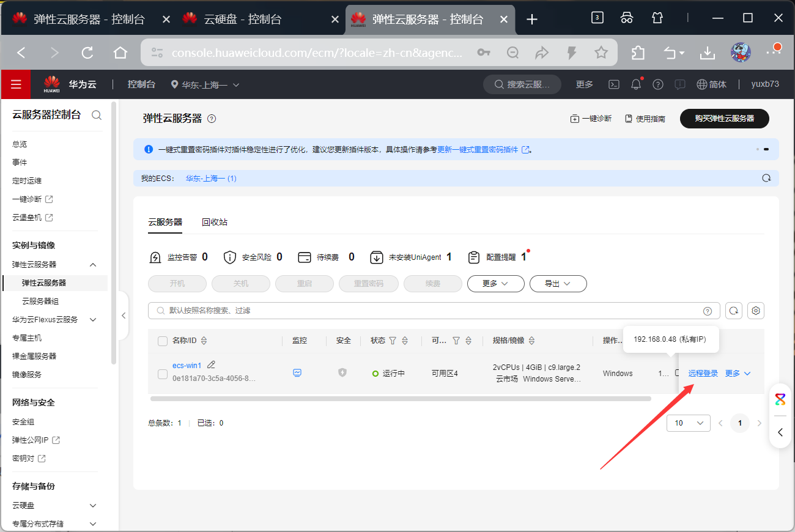View monitoring chart for ecs-win1
795x532 pixels.
(297, 372)
